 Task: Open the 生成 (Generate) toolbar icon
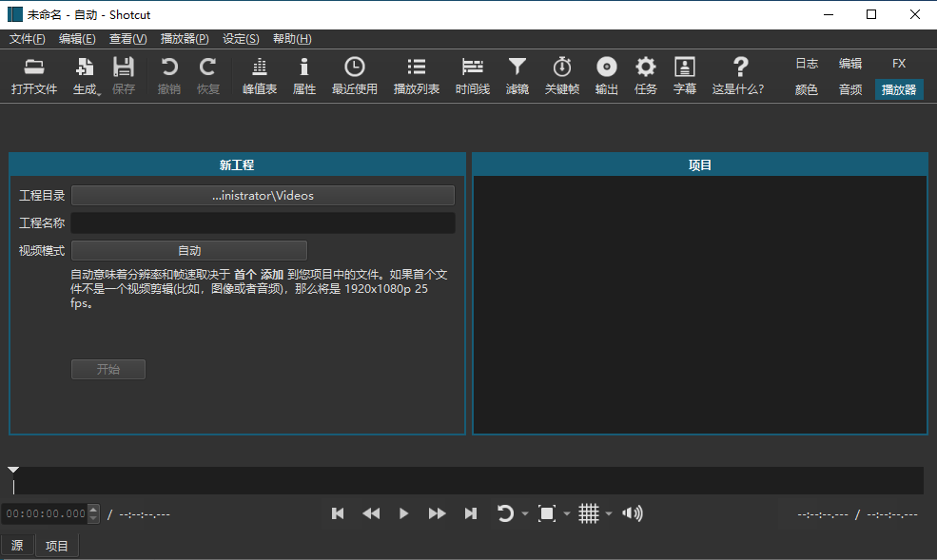tap(86, 76)
